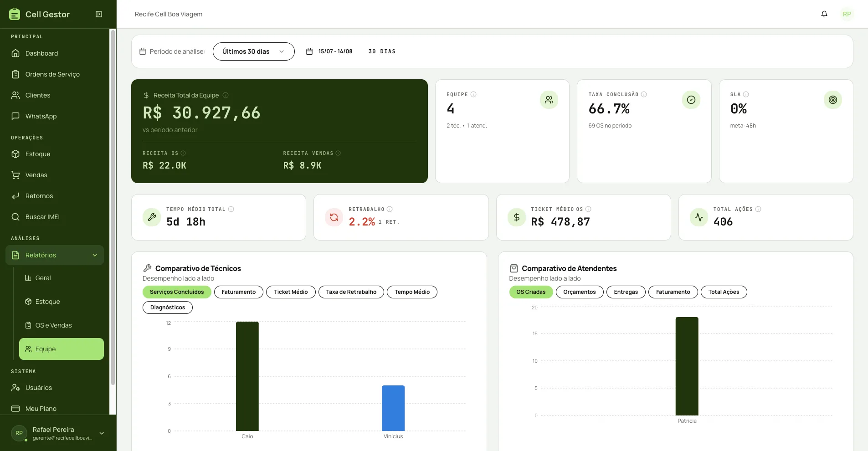Expand Rafael Pereira account menu
The width and height of the screenshot is (868, 451).
[102, 433]
